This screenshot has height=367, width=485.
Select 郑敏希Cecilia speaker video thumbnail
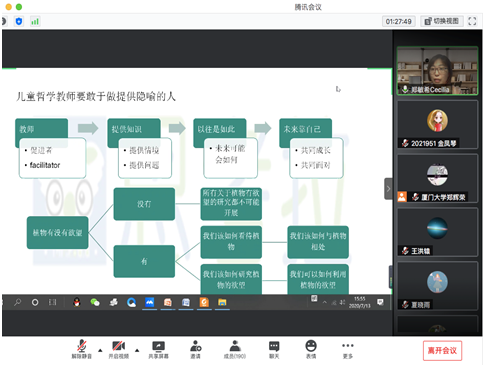tap(437, 71)
